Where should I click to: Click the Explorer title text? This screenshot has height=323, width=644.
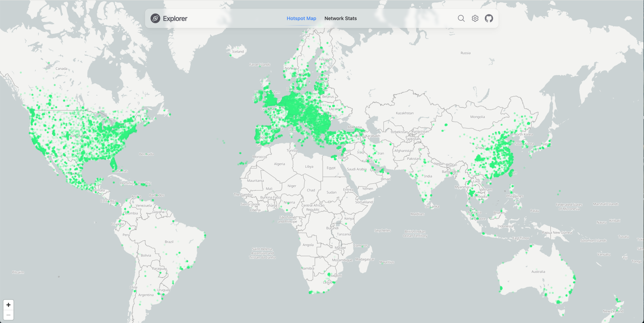(175, 19)
